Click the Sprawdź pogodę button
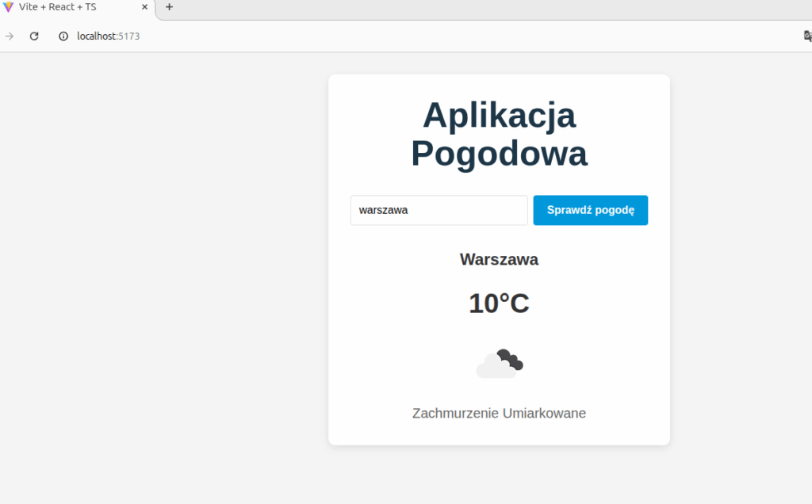Viewport: 812px width, 504px height. (x=590, y=210)
